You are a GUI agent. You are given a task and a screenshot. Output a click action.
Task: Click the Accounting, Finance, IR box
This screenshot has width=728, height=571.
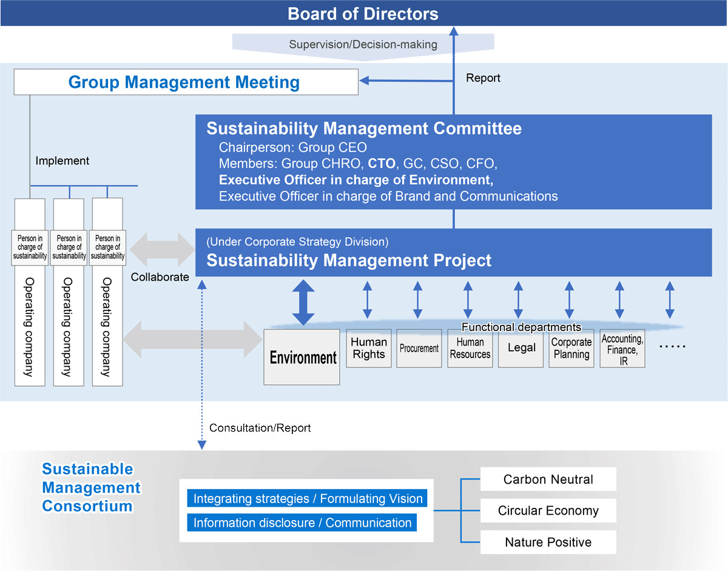pyautogui.click(x=622, y=350)
